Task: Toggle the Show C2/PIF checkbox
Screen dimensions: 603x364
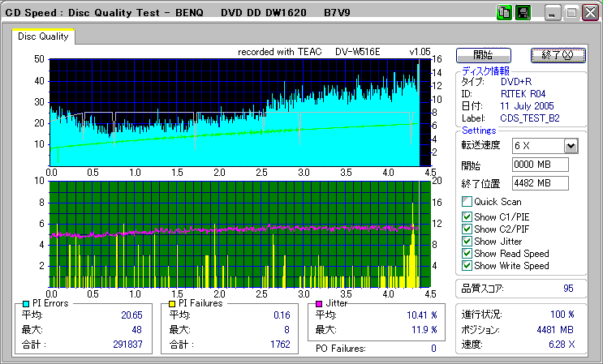Action: [x=467, y=229]
